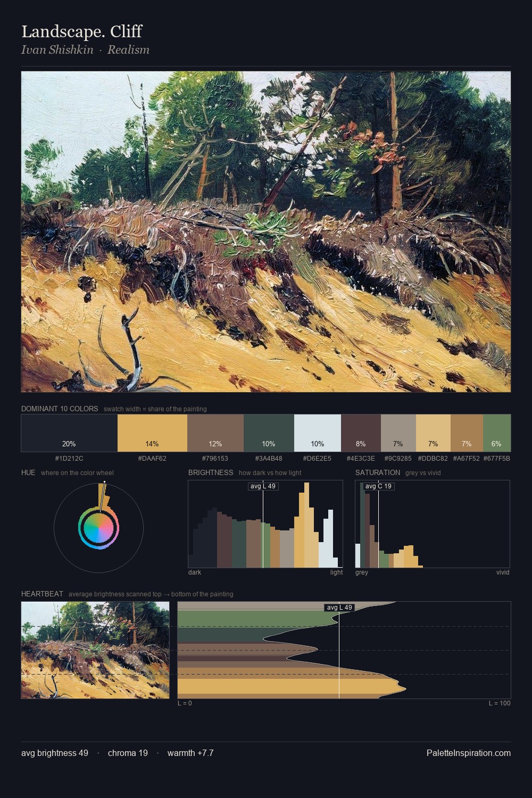Click the #3A4B48 dark green swatch
Viewport: 532px width, 798px height.
point(269,433)
